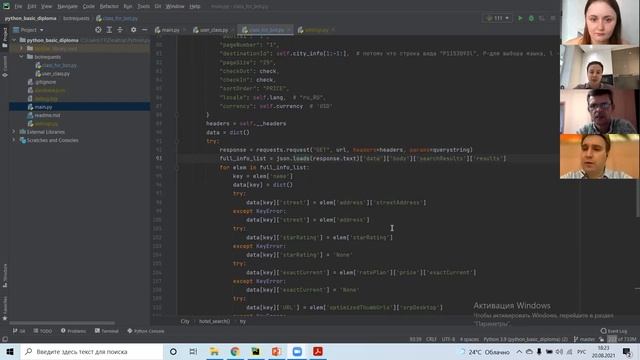The image size is (640, 360).
Task: Open Zoom from taskbar
Action: click(297, 351)
